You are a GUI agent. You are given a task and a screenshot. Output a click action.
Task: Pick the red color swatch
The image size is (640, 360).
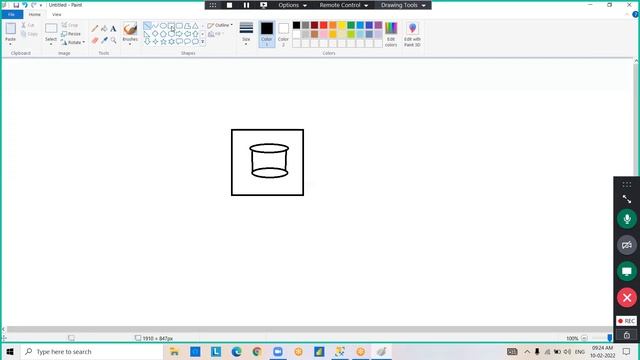[324, 25]
